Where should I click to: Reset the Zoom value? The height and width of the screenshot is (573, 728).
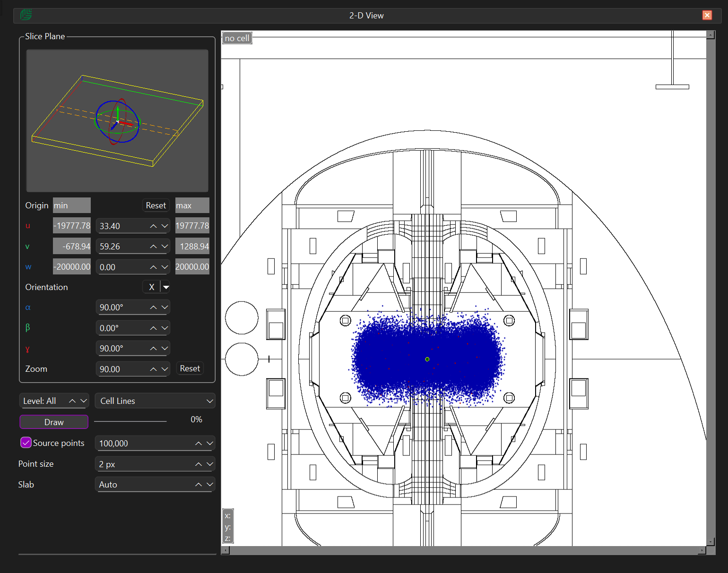click(190, 368)
